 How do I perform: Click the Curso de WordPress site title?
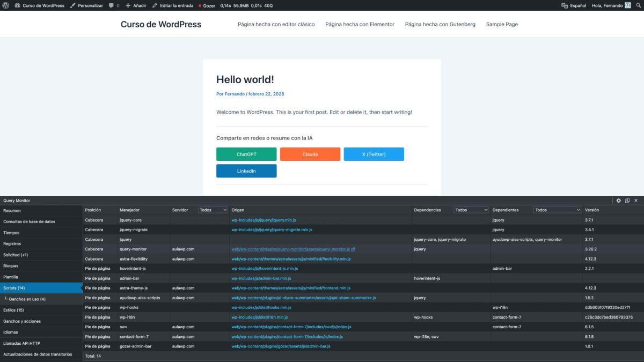point(161,24)
